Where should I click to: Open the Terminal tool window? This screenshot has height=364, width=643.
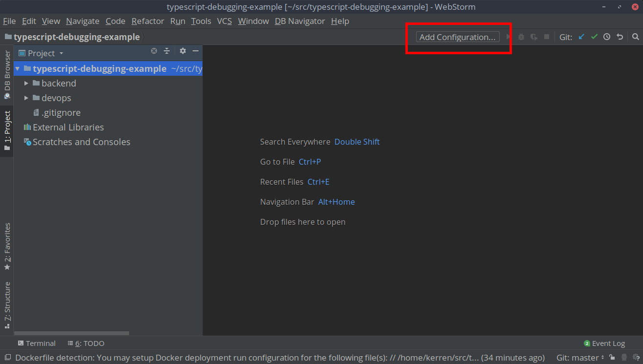point(37,343)
